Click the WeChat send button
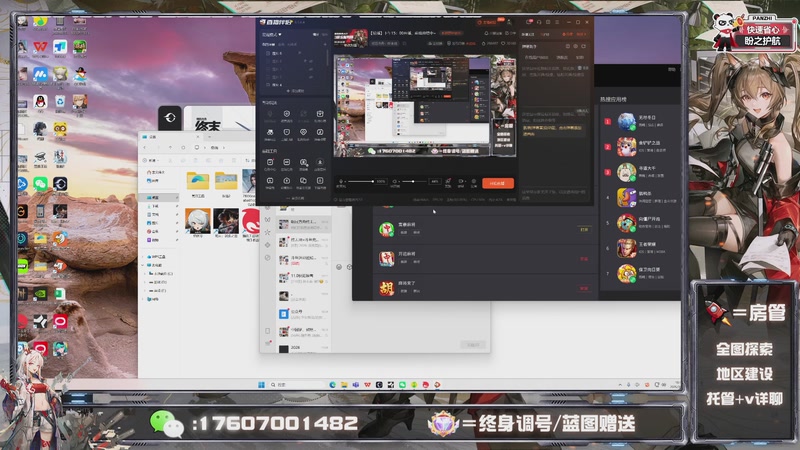This screenshot has height=450, width=800. pos(473,345)
